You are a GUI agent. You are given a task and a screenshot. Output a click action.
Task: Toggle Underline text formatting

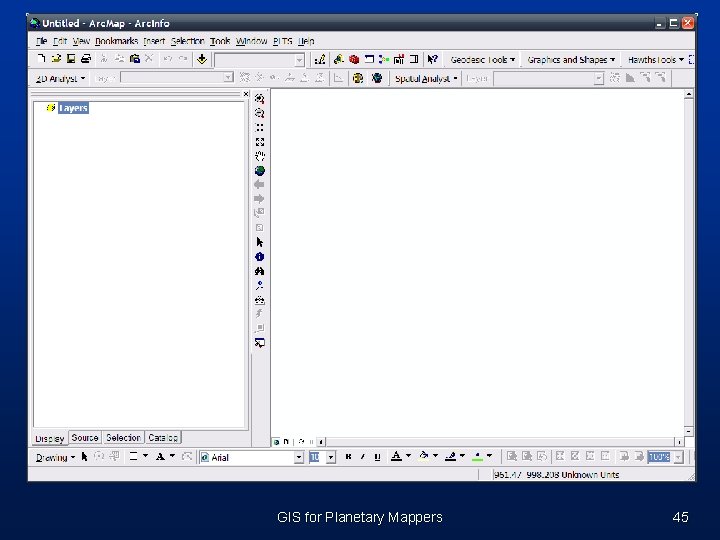(377, 456)
